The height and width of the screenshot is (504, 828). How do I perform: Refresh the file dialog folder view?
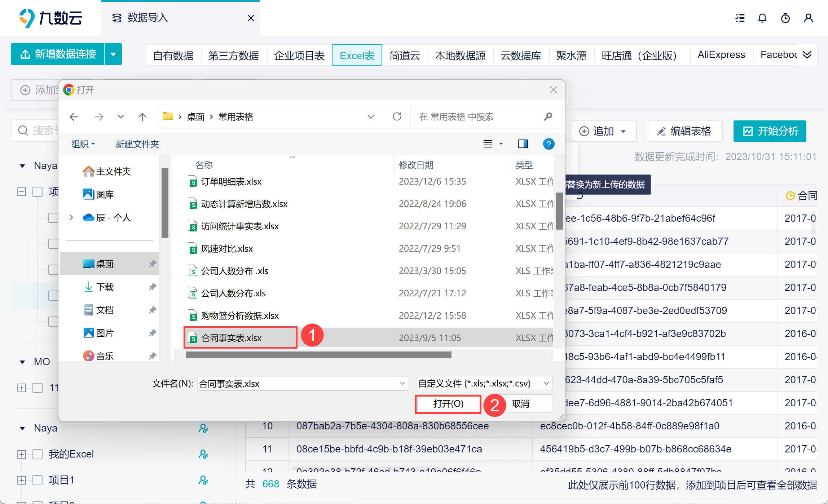tap(397, 116)
